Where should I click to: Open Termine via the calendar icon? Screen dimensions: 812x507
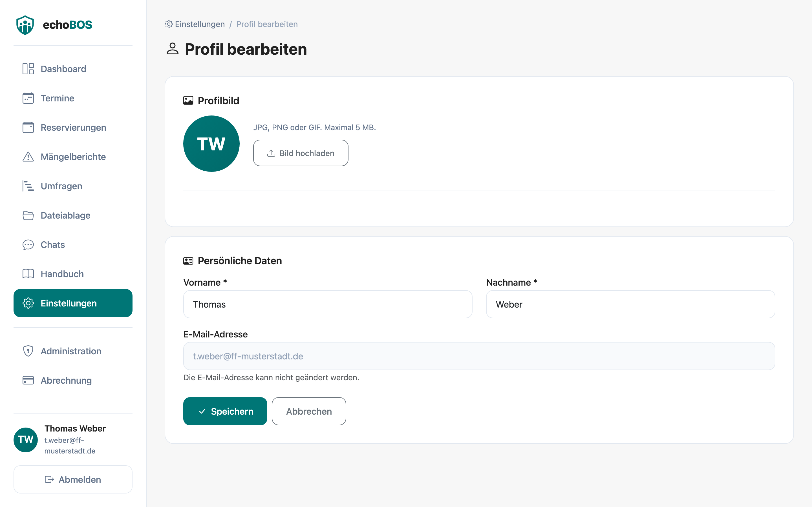pyautogui.click(x=28, y=98)
